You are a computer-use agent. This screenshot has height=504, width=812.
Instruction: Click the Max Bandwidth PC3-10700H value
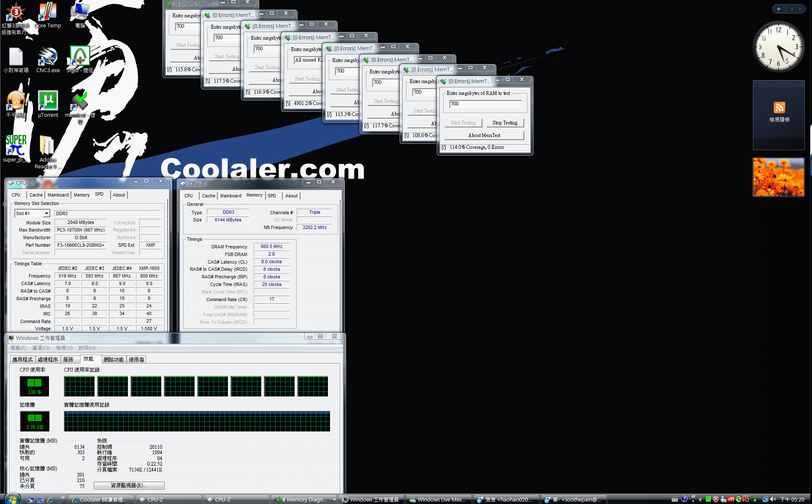(x=81, y=230)
